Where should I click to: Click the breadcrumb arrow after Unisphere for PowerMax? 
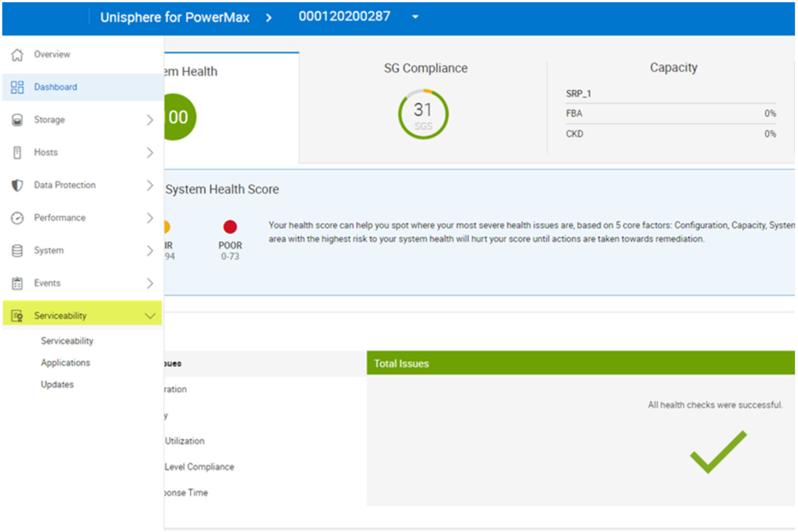[269, 18]
